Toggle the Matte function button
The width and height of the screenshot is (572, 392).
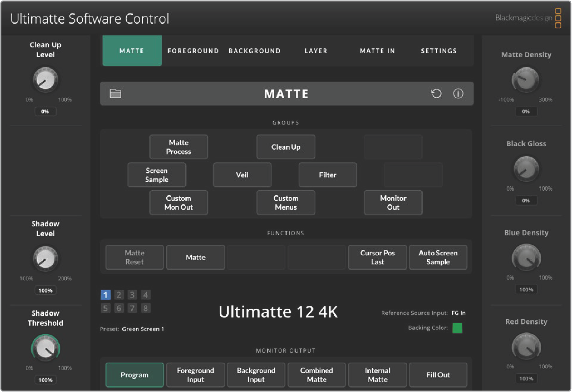click(x=196, y=257)
